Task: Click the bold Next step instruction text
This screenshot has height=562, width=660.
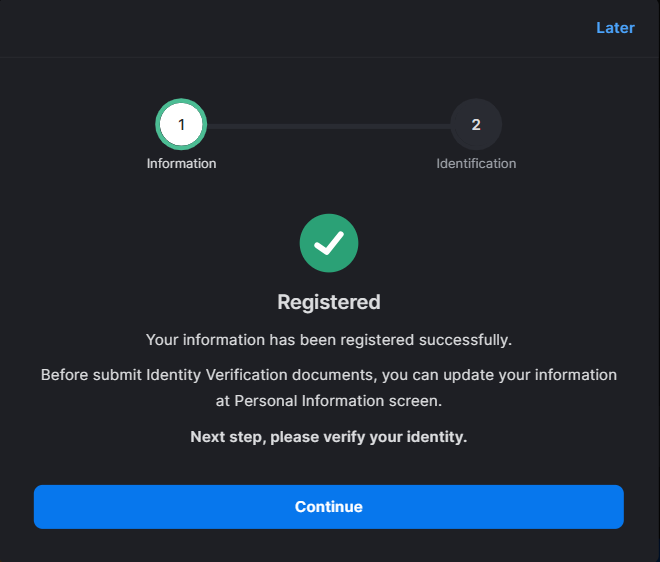Action: 329,437
